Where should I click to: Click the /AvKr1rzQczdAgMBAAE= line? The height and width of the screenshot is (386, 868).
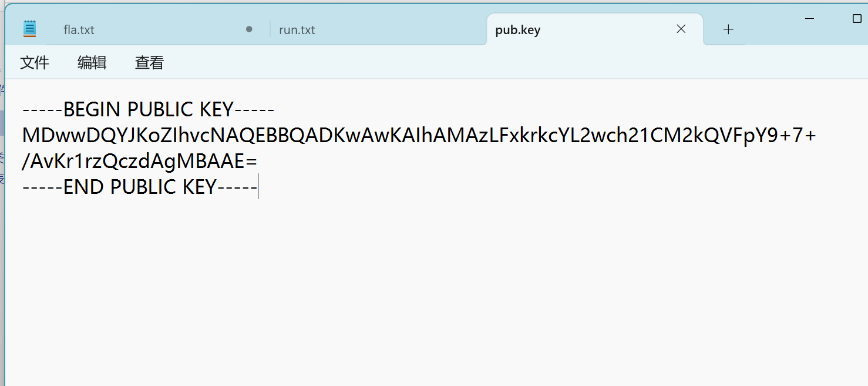140,161
